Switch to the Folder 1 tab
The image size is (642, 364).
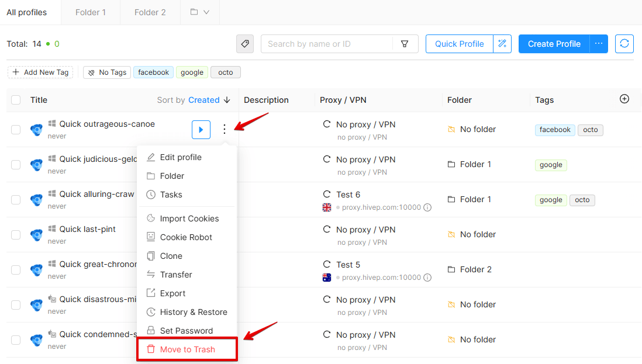(91, 12)
